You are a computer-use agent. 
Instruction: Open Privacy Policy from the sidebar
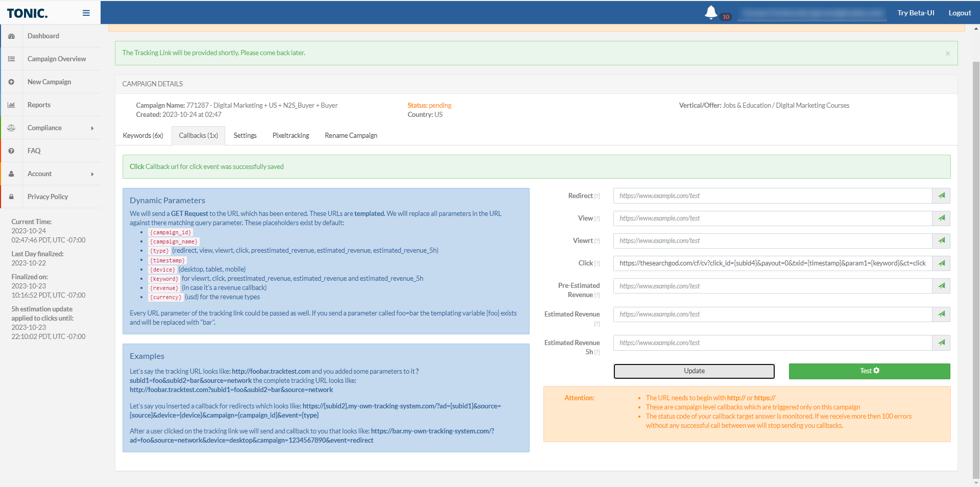pos(47,197)
